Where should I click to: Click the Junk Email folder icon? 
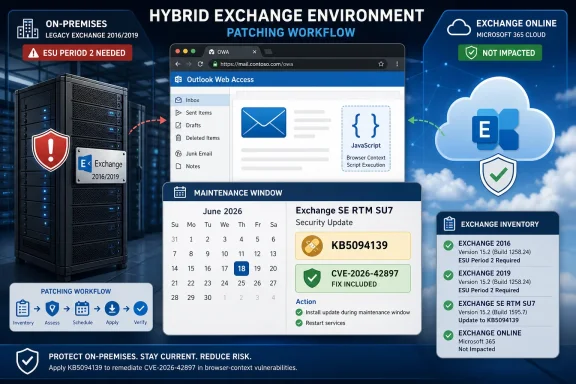[x=179, y=154]
